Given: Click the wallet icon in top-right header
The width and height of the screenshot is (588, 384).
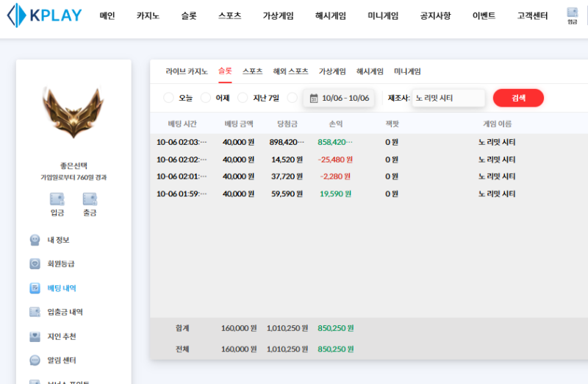Looking at the screenshot, I should 573,13.
